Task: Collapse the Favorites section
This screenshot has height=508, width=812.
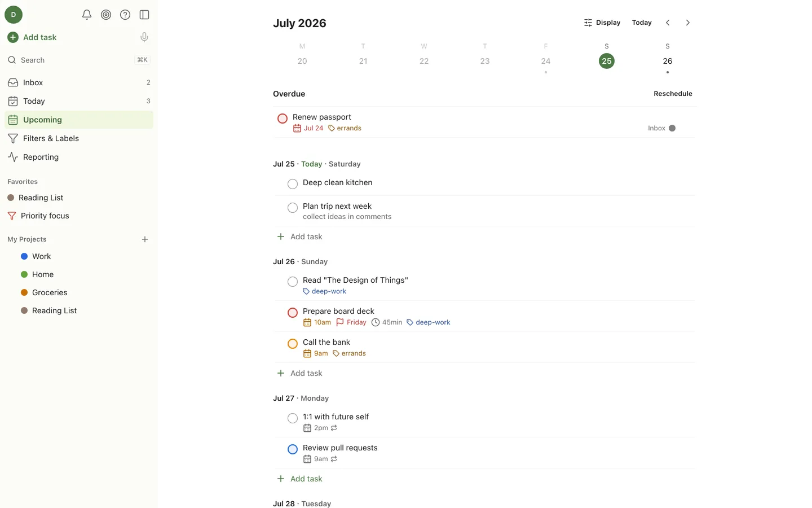Action: (x=23, y=182)
